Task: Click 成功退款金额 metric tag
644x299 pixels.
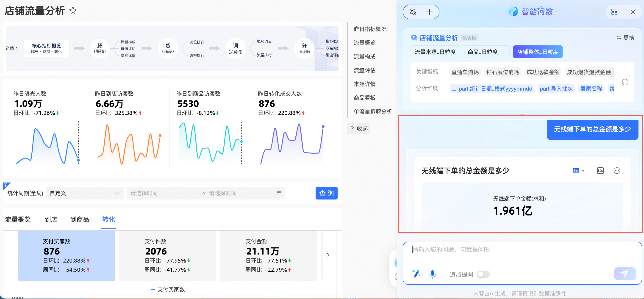Action: pos(543,72)
